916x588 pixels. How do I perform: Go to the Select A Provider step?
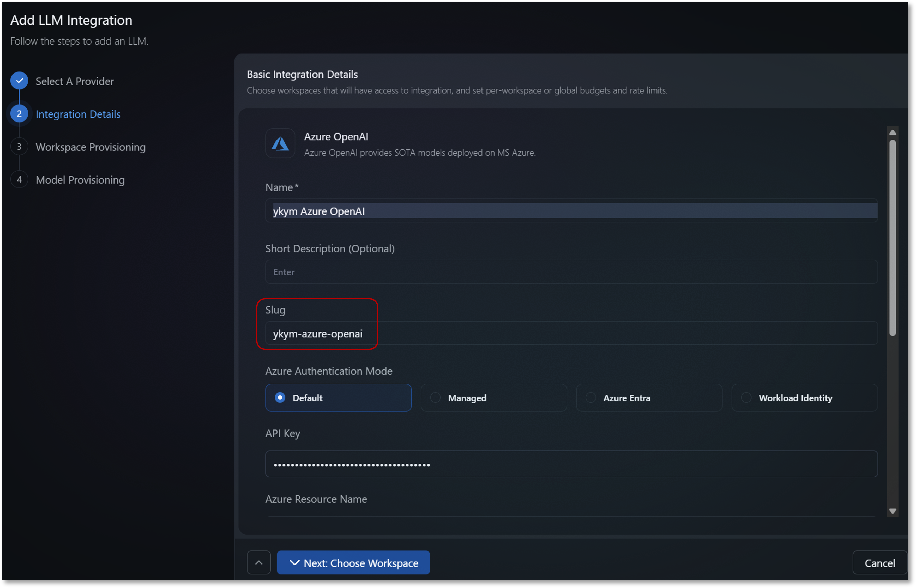(x=75, y=81)
